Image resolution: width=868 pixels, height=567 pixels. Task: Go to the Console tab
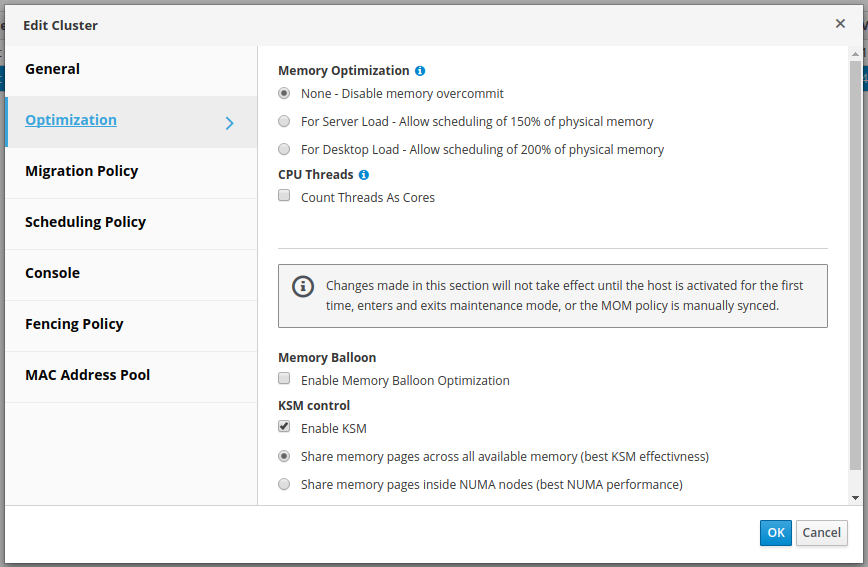point(53,273)
